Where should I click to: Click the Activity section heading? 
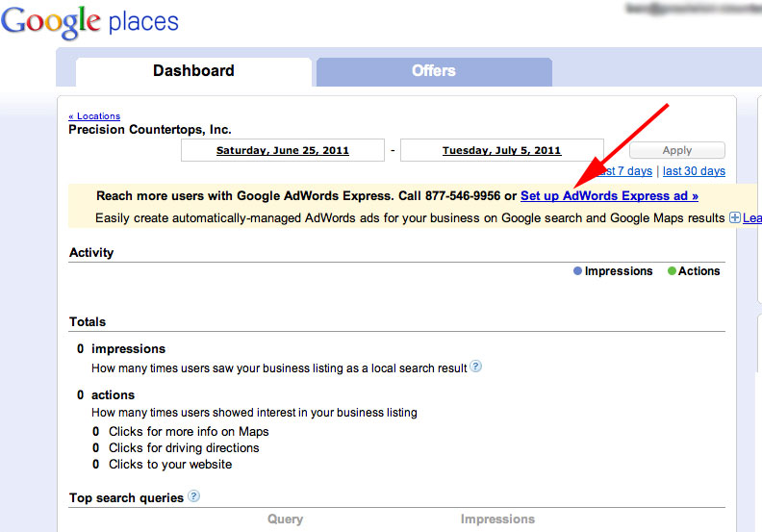click(x=91, y=253)
